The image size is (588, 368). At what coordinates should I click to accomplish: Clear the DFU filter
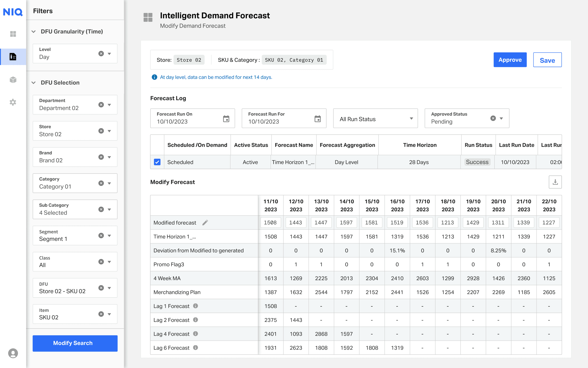pos(101,288)
